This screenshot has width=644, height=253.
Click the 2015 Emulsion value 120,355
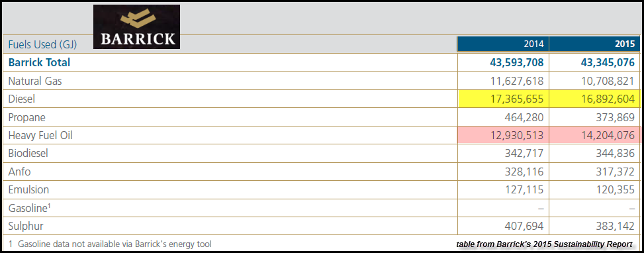click(x=615, y=189)
